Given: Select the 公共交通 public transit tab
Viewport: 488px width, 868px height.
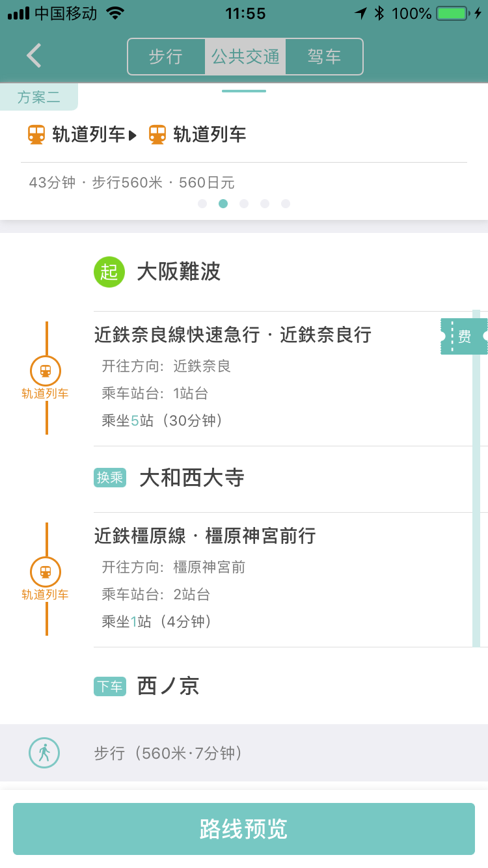Looking at the screenshot, I should pos(245,57).
